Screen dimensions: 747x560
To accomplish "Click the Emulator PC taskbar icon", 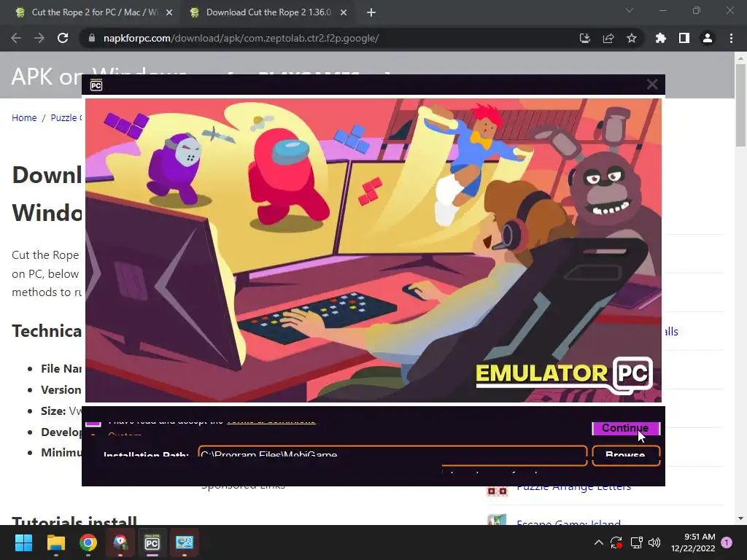I will [152, 542].
